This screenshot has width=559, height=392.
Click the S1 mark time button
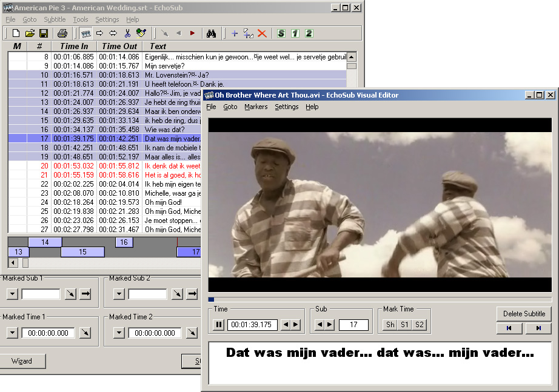pos(404,325)
